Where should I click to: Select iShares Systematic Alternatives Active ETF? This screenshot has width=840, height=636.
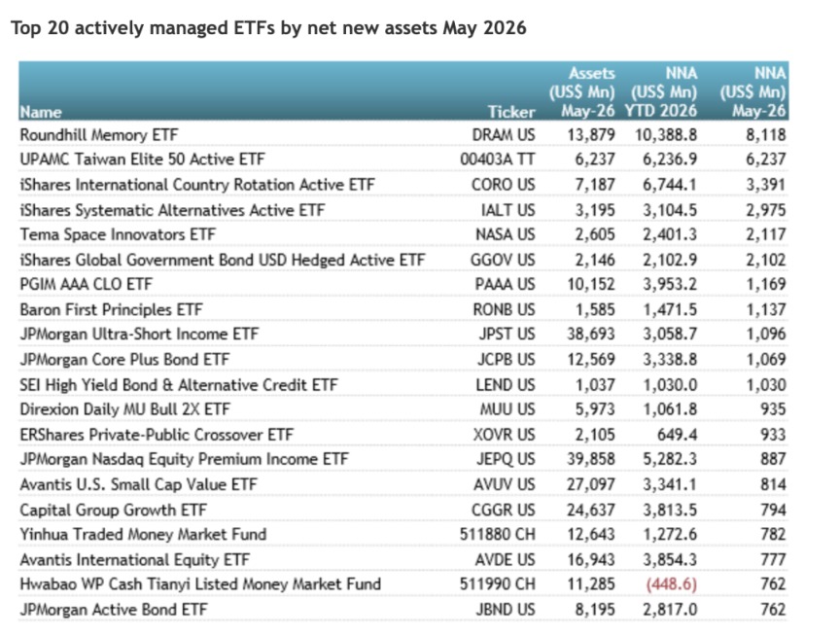point(172,209)
